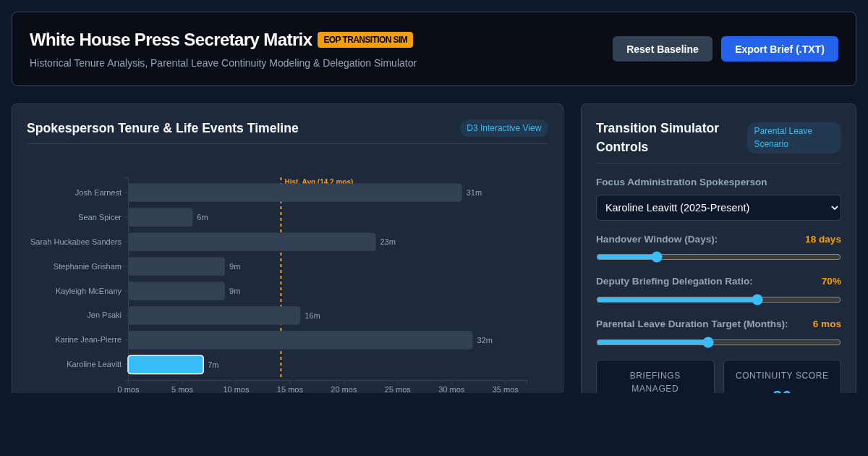868x456 pixels.
Task: Select Sarah Huckabee Sanders' 23m bar
Action: pyautogui.click(x=252, y=242)
